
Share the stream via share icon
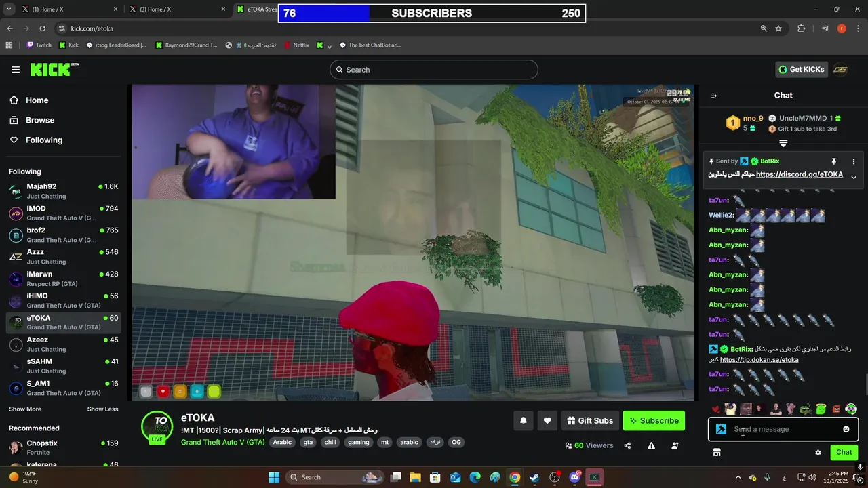627,445
